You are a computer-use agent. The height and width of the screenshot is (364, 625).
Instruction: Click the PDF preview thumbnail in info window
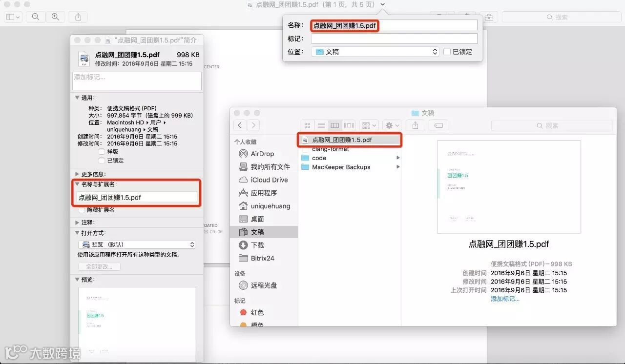(137, 324)
